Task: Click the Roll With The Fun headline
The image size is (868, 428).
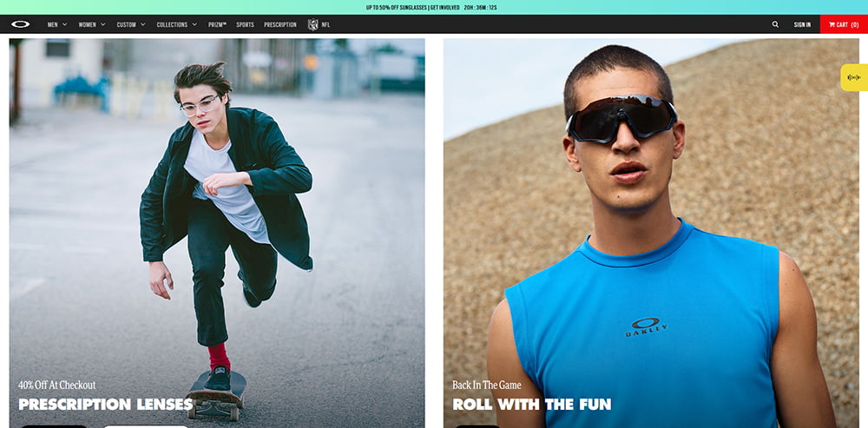Action: point(531,404)
